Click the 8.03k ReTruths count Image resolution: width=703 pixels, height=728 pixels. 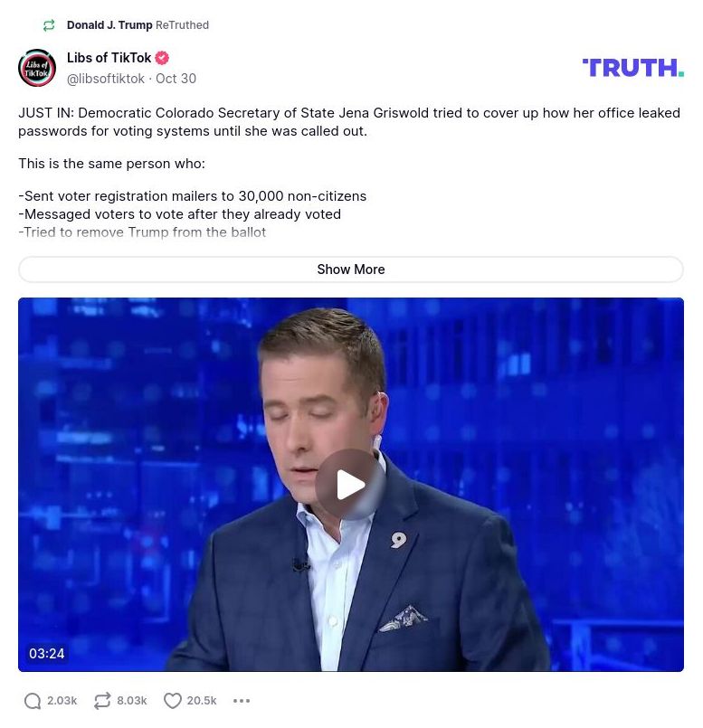pyautogui.click(x=132, y=701)
